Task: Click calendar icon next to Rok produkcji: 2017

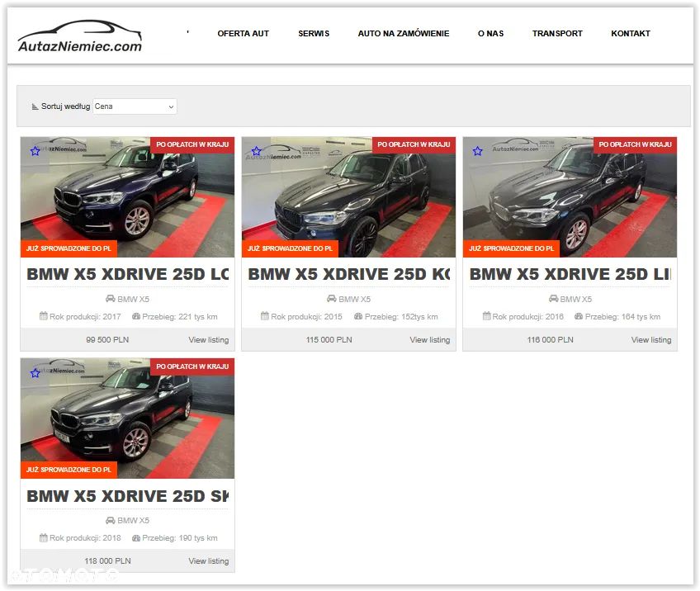Action: (43, 316)
